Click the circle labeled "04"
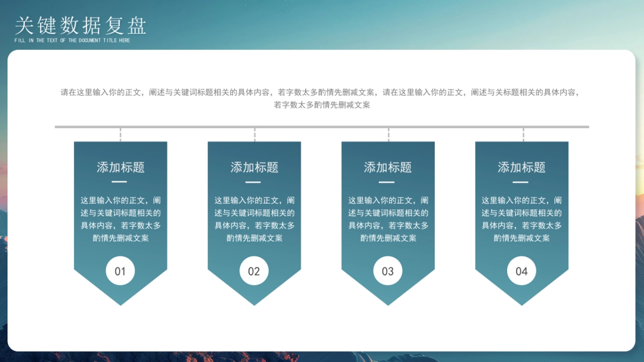This screenshot has height=362, width=644. [521, 271]
